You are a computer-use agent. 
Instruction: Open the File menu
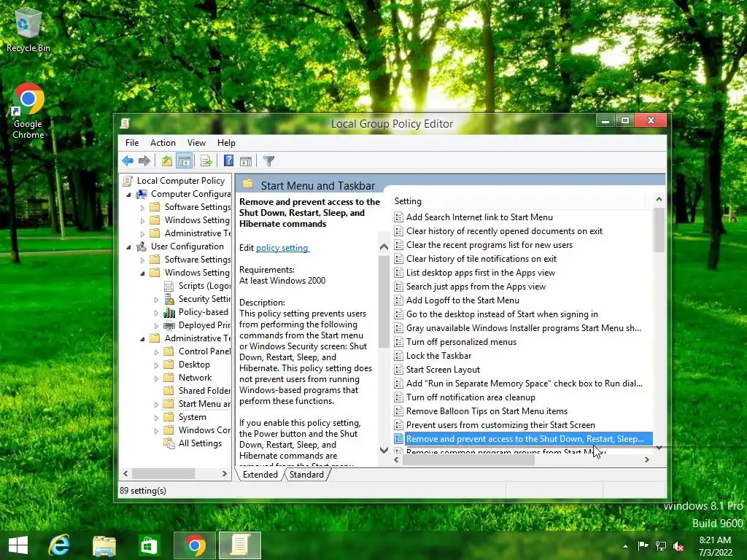pos(132,143)
